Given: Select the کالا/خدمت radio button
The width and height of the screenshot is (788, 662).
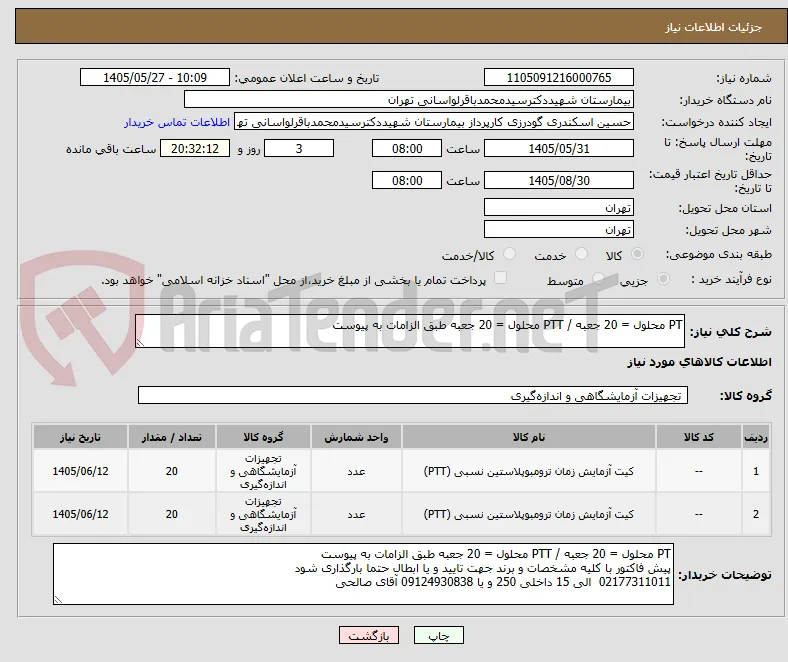Looking at the screenshot, I should click(509, 254).
